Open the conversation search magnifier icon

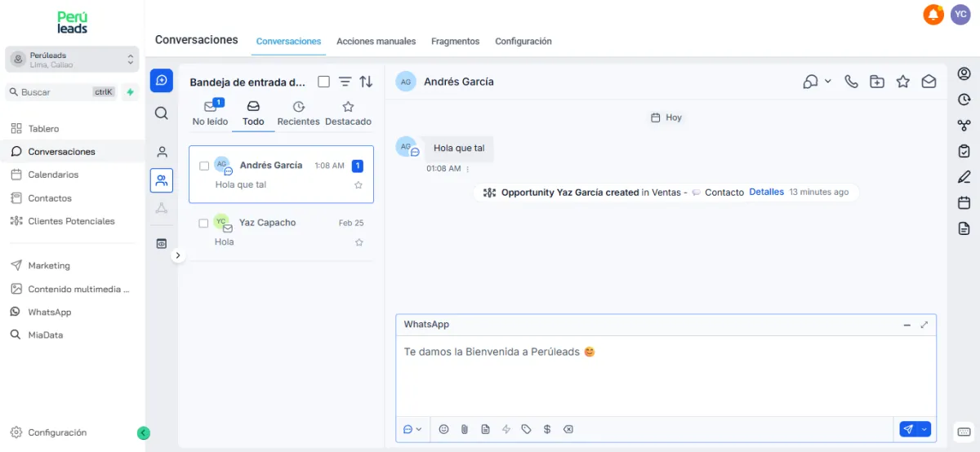[x=162, y=113]
